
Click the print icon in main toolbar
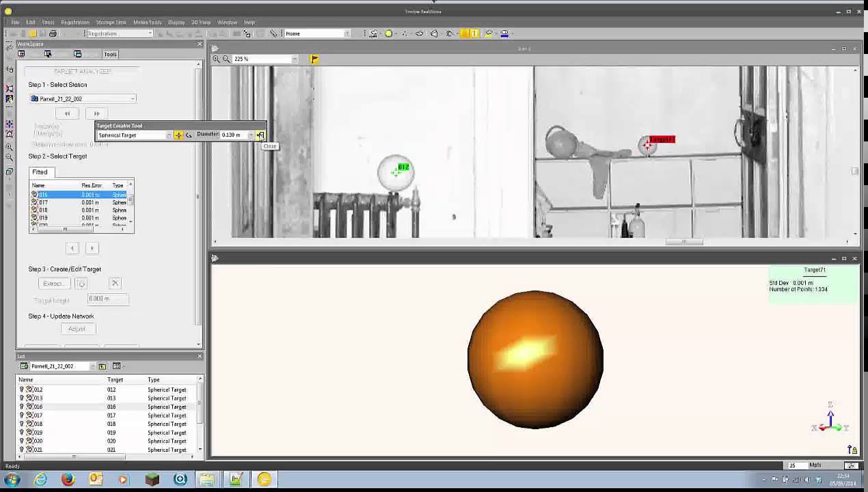(53, 33)
